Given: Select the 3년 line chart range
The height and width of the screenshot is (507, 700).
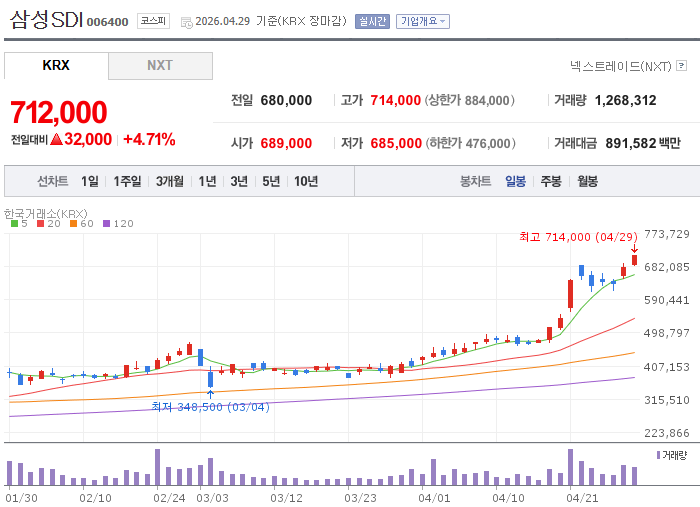Looking at the screenshot, I should click(x=239, y=181).
